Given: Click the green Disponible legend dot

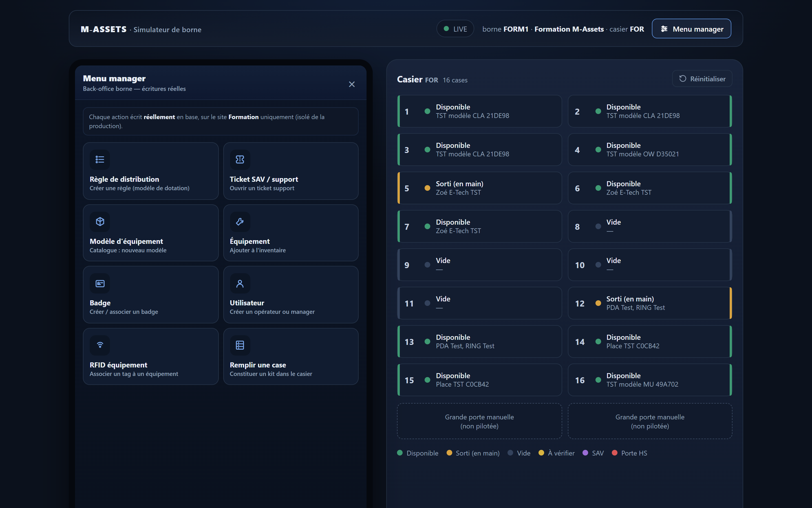Looking at the screenshot, I should click(400, 453).
